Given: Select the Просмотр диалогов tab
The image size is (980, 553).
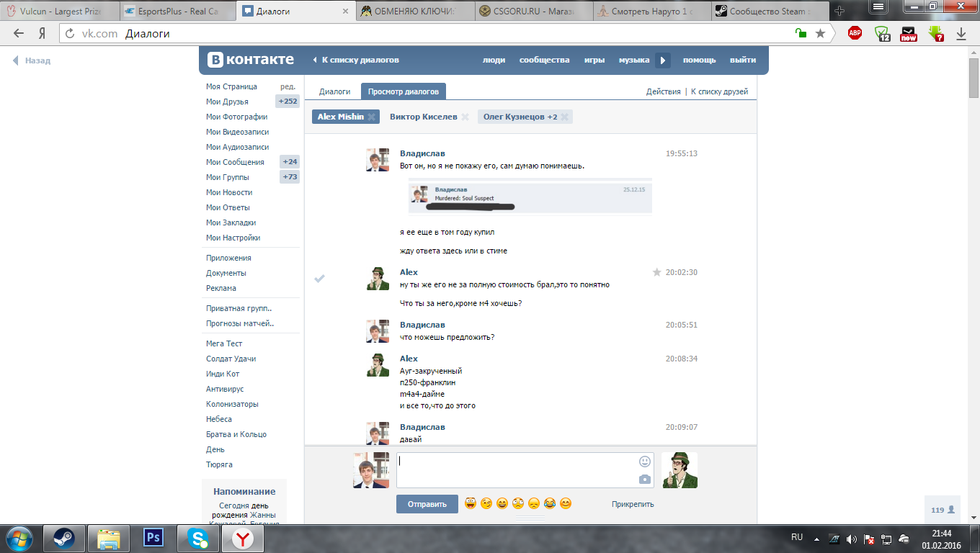Looking at the screenshot, I should pyautogui.click(x=404, y=91).
